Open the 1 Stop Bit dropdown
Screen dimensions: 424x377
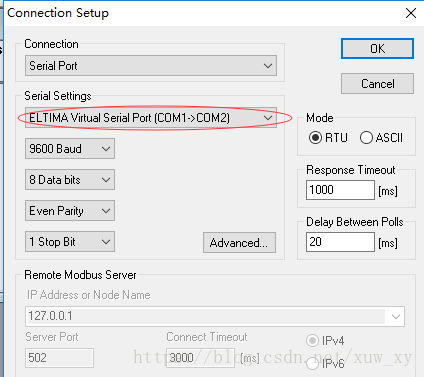(x=70, y=242)
